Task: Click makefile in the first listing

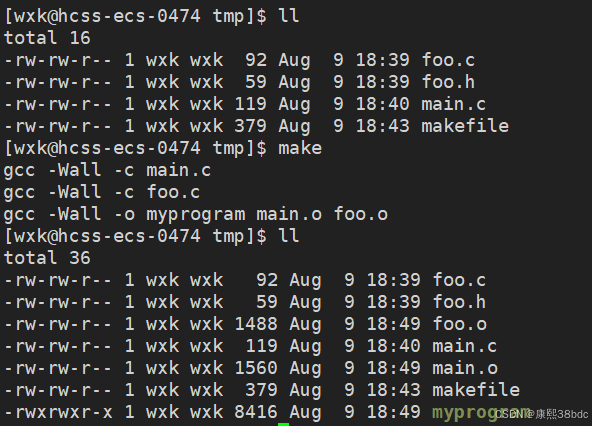Action: pos(465,126)
